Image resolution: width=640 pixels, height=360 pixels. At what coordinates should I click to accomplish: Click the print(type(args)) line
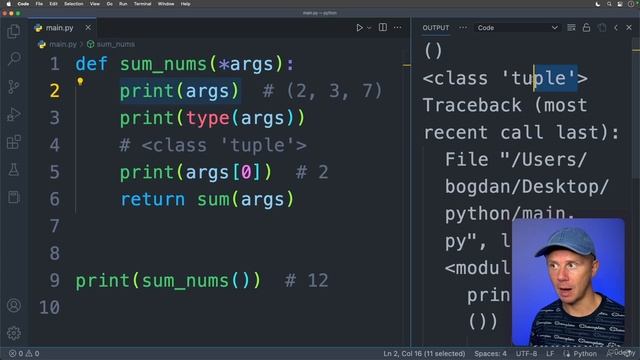pyautogui.click(x=212, y=118)
